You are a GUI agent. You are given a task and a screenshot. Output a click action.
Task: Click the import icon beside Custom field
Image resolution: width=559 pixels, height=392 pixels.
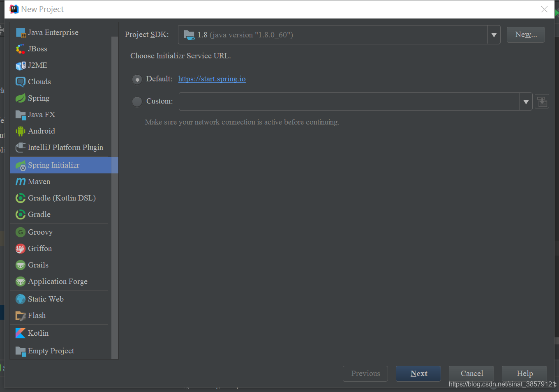pyautogui.click(x=542, y=101)
